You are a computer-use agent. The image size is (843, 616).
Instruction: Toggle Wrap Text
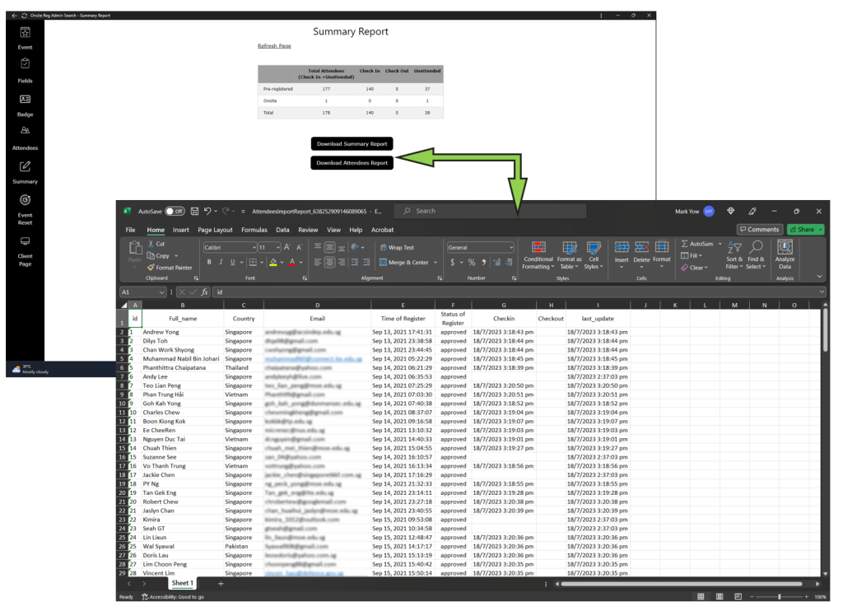[397, 248]
